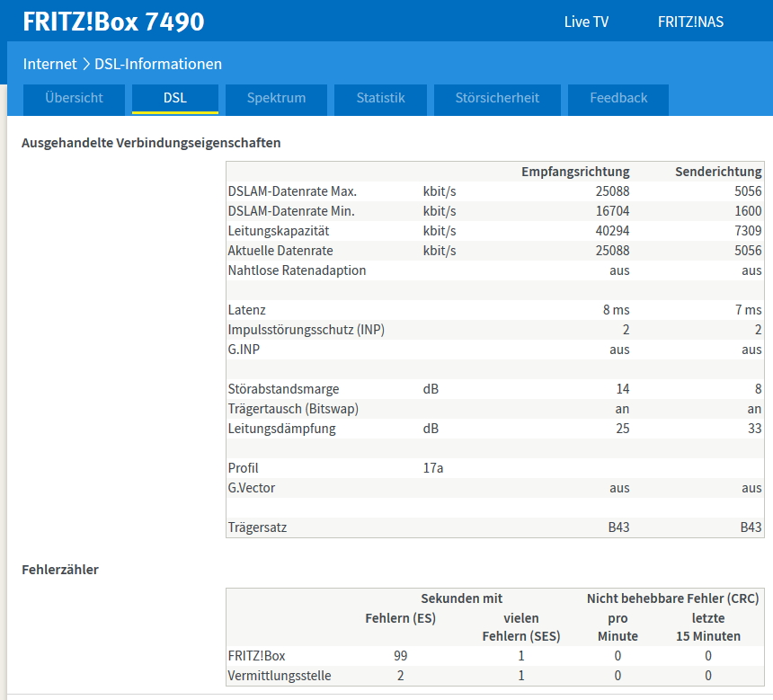Click the FRITZ!Box 7490 logo title
This screenshot has height=700, width=773.
click(113, 22)
